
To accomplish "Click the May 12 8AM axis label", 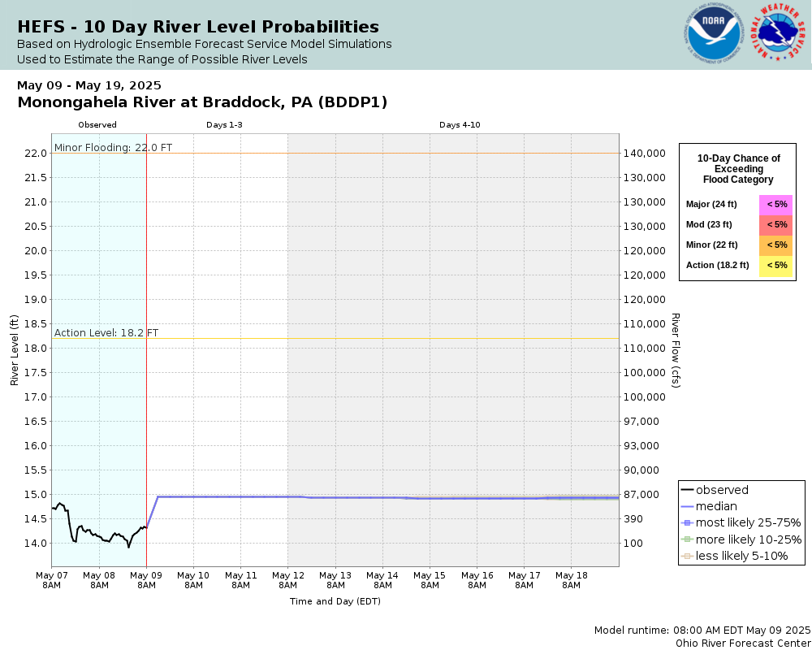I will (x=288, y=580).
